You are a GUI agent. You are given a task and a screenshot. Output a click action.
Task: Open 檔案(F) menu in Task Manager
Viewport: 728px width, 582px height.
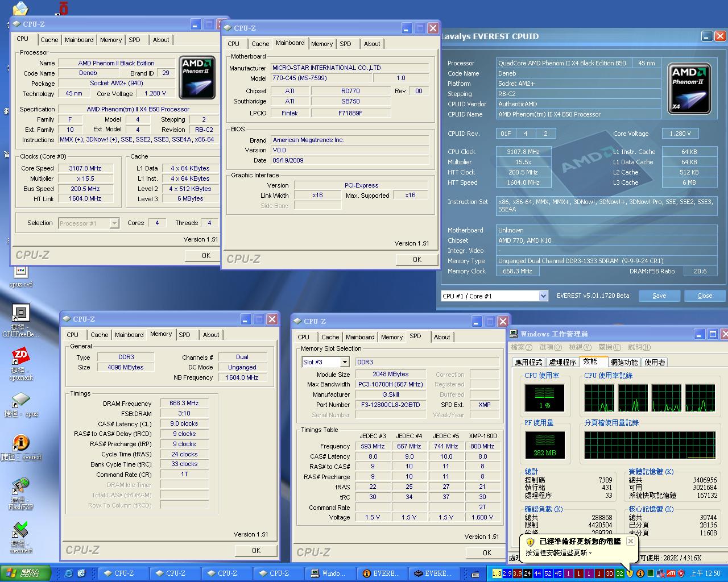[522, 347]
